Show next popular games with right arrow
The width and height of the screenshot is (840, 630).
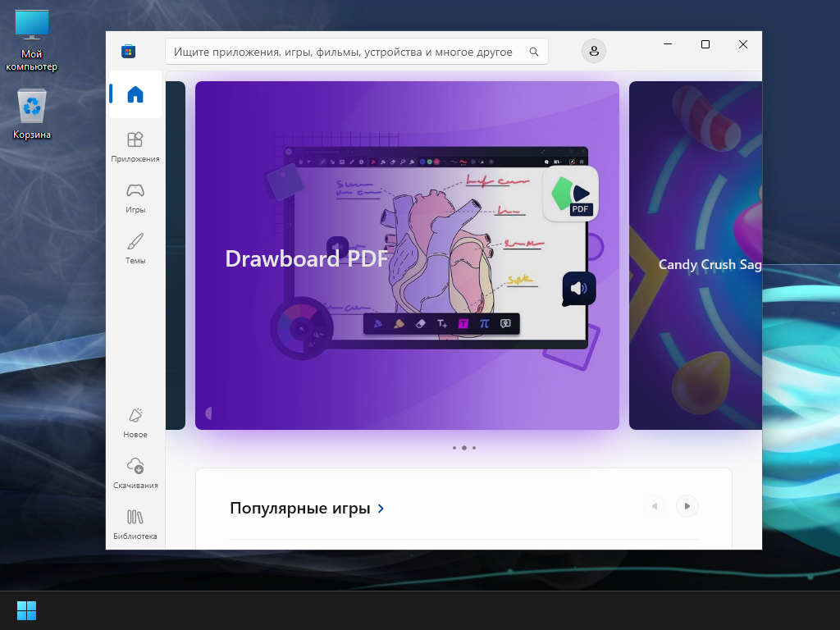click(x=687, y=506)
